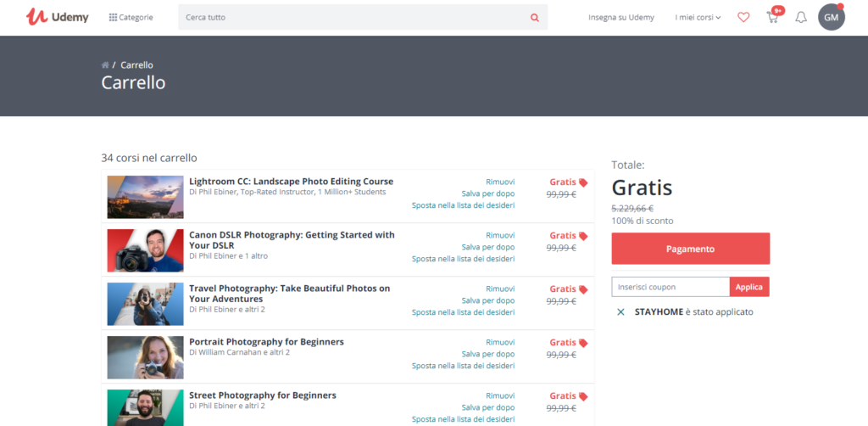
Task: Open the wishlist heart icon
Action: [743, 17]
